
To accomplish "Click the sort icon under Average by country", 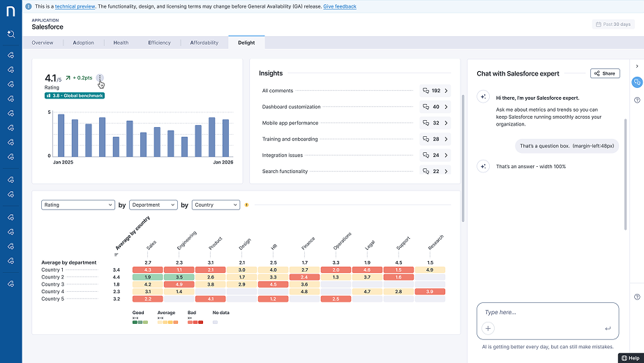I will click(117, 255).
